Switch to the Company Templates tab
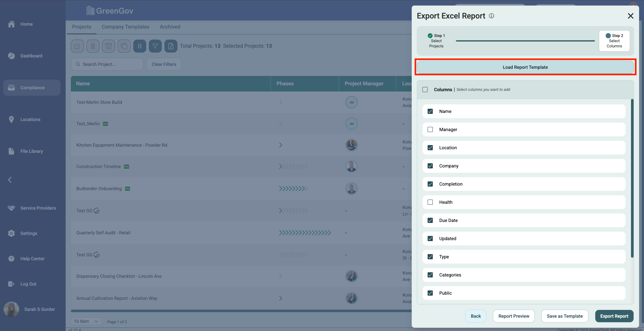 pos(125,27)
